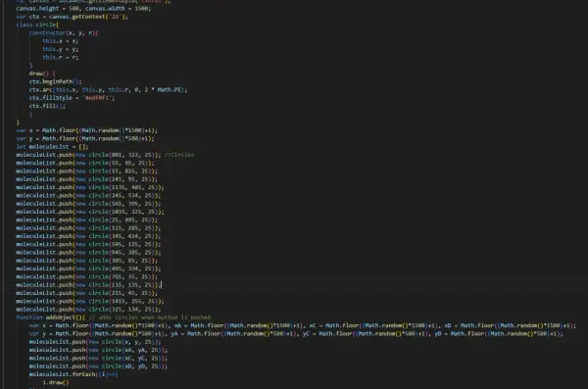
Task: Click the 'ctx.beginPath();' line
Action: pos(55,81)
